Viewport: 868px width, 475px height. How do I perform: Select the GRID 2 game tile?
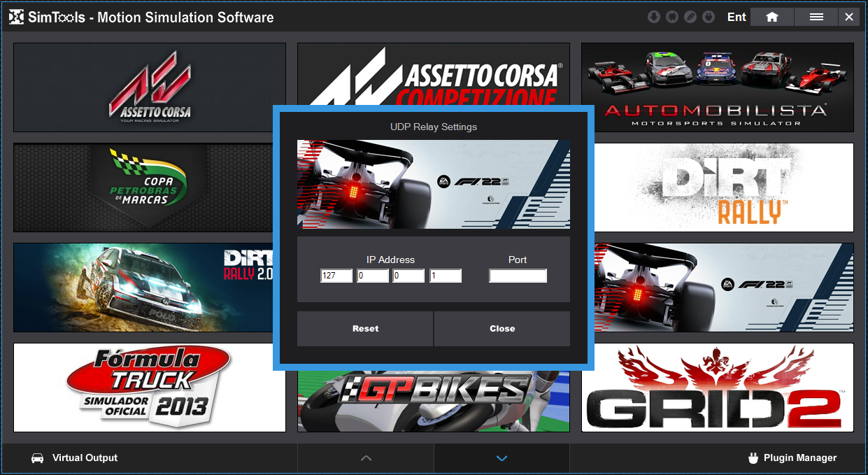pyautogui.click(x=718, y=388)
